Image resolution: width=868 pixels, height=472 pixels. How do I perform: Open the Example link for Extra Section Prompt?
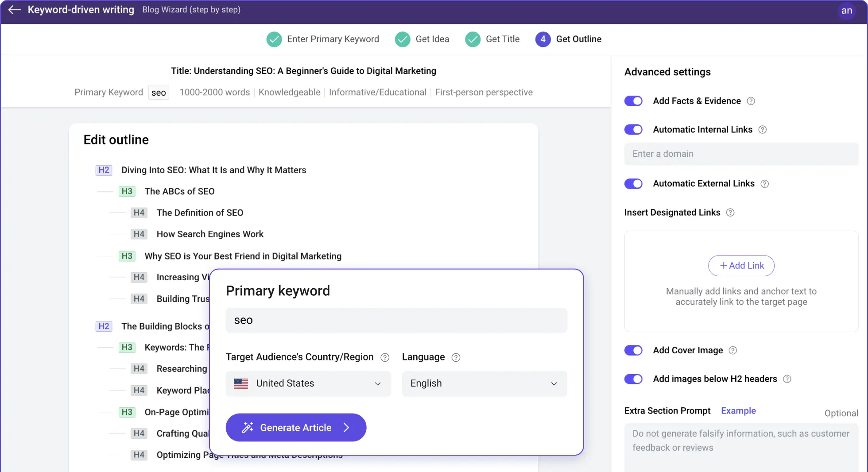coord(738,410)
